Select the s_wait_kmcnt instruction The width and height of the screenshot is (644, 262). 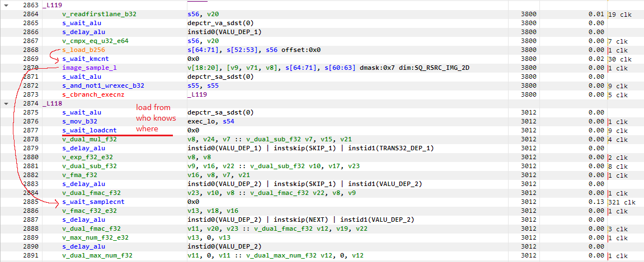pos(86,59)
